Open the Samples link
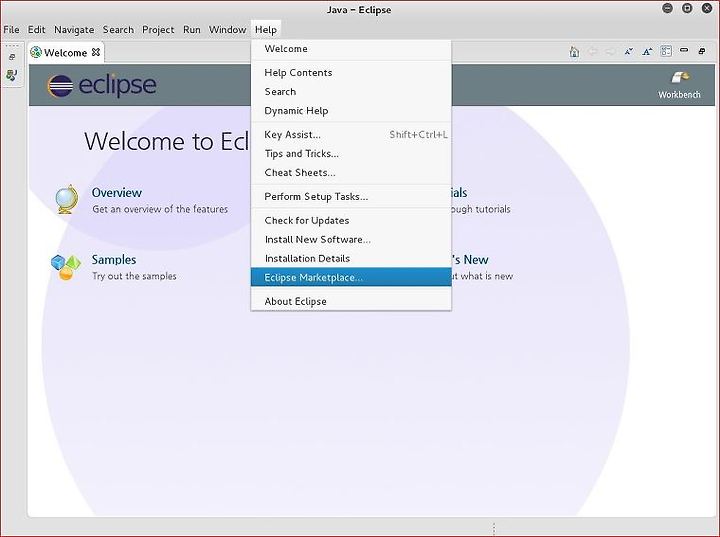 [x=114, y=260]
